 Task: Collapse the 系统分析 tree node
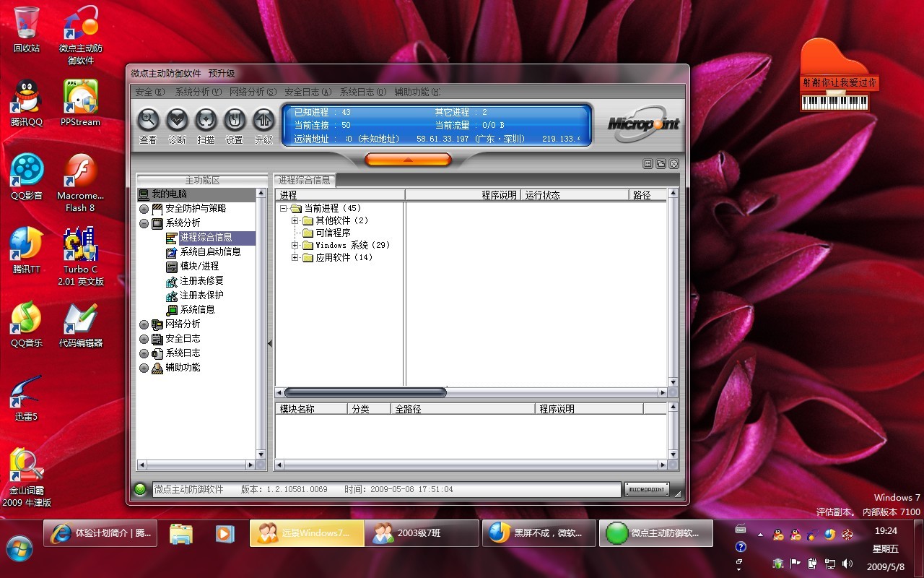click(144, 223)
